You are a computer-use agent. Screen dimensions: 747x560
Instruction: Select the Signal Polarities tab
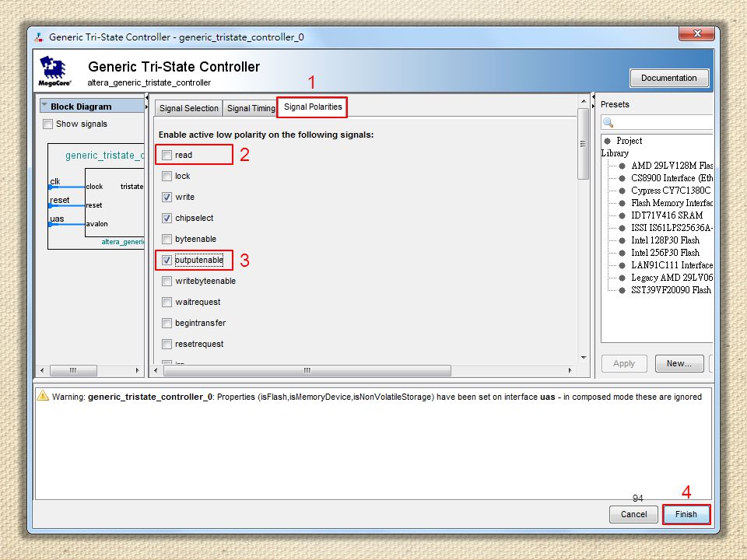pyautogui.click(x=313, y=107)
